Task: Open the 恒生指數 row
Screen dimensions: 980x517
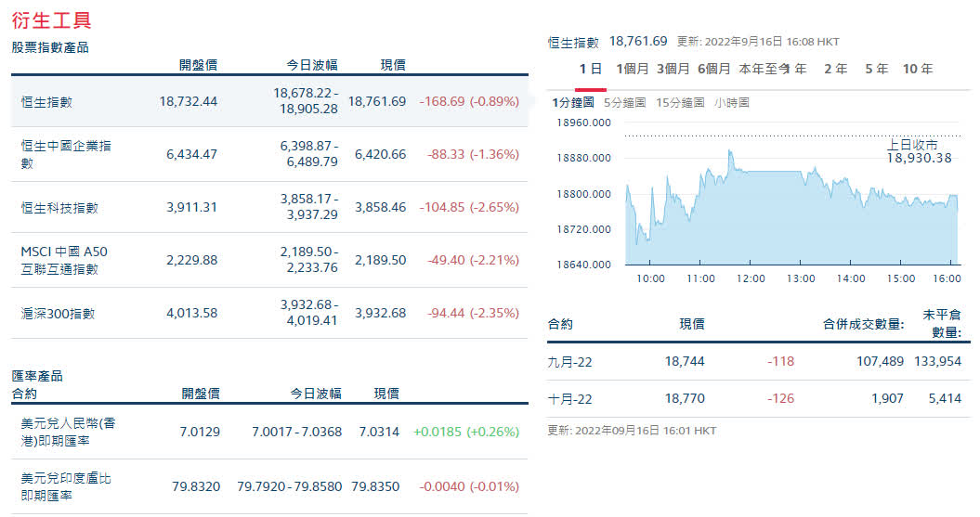Action: click(x=269, y=101)
